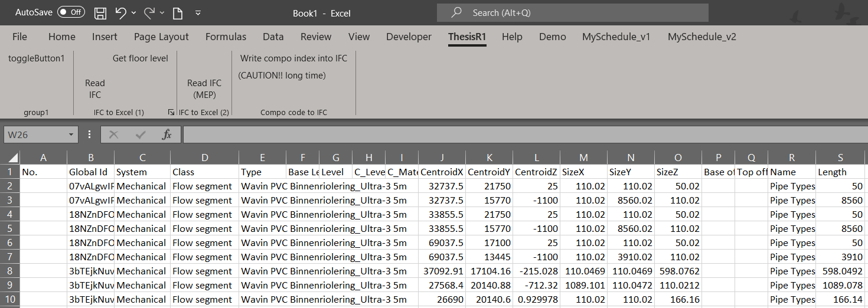Click cell with value 1089.101

click(x=583, y=286)
